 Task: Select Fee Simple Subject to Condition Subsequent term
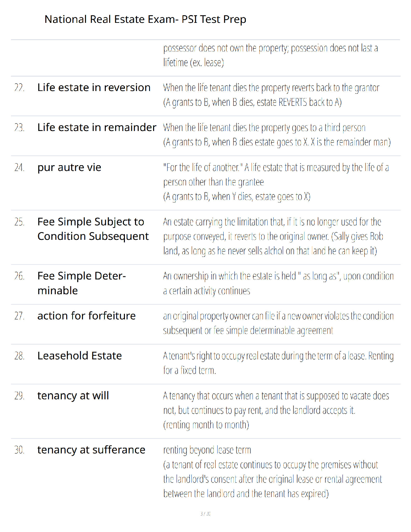click(x=93, y=229)
